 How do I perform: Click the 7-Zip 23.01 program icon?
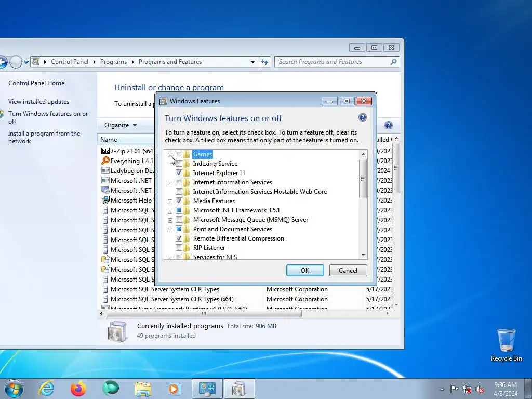click(x=105, y=151)
